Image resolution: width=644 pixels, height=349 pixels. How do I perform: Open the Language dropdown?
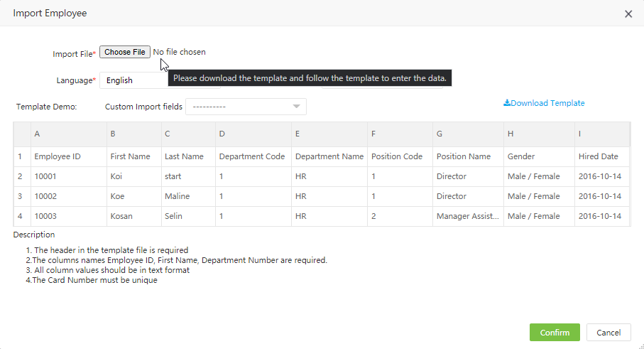point(133,80)
